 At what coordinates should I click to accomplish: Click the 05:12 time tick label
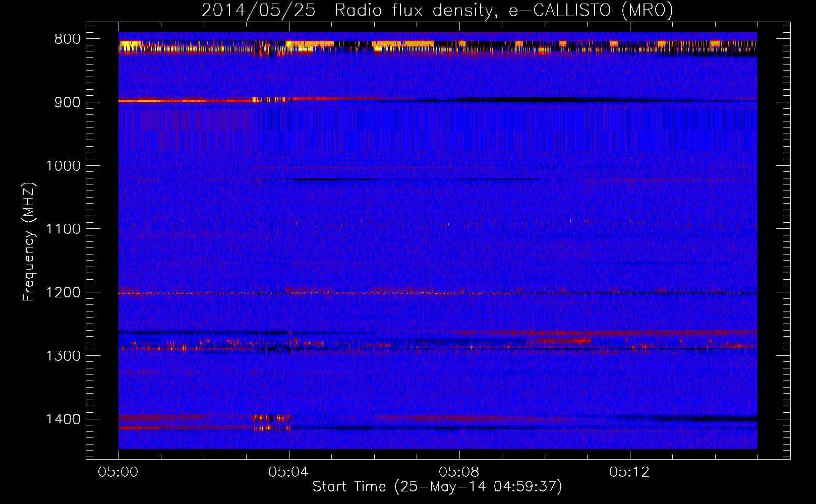(x=629, y=472)
